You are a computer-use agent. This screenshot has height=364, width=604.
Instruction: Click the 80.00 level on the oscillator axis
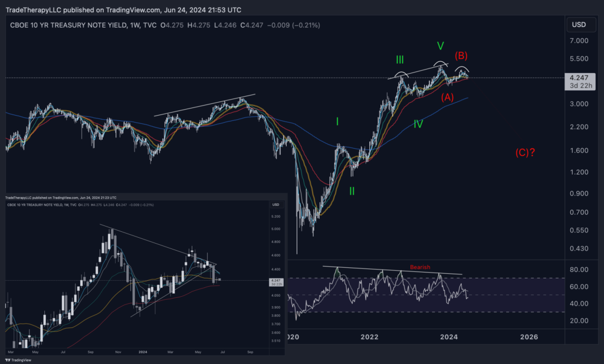click(x=578, y=270)
